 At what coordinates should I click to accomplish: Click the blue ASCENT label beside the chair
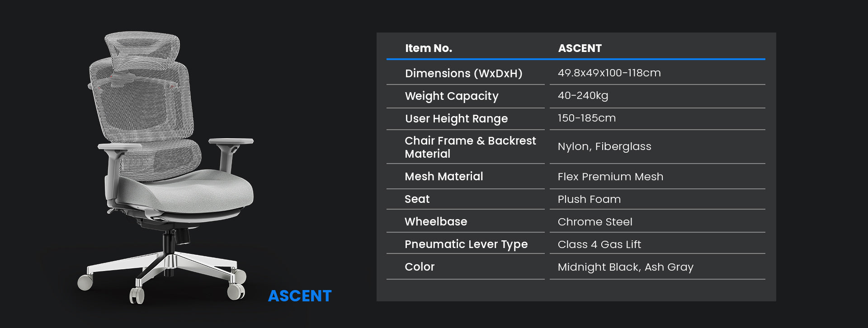click(300, 296)
